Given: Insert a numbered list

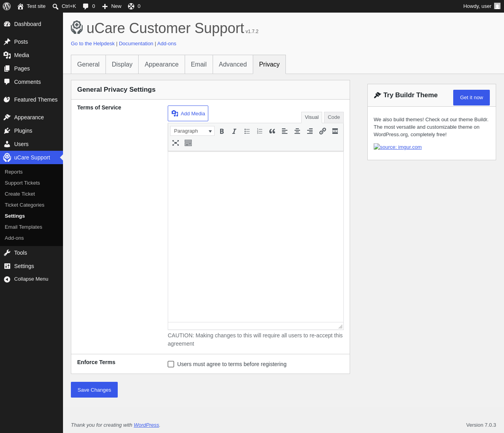Looking at the screenshot, I should (x=259, y=131).
